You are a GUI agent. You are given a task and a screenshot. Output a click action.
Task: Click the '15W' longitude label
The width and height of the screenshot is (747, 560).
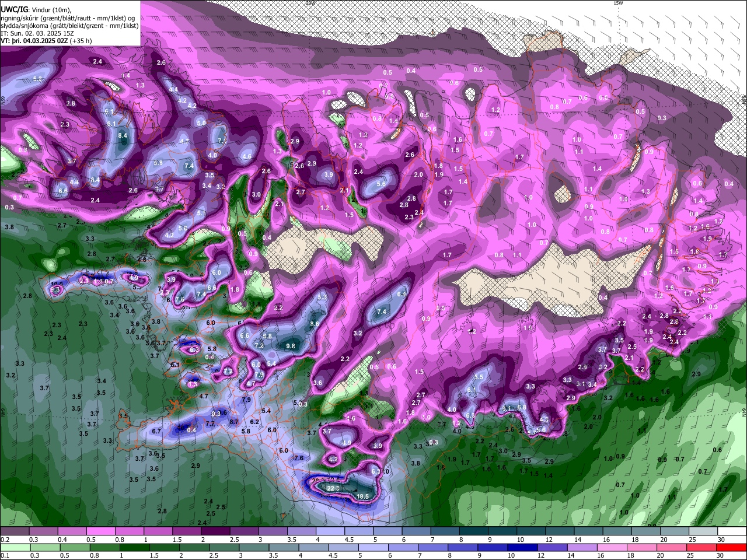click(617, 3)
